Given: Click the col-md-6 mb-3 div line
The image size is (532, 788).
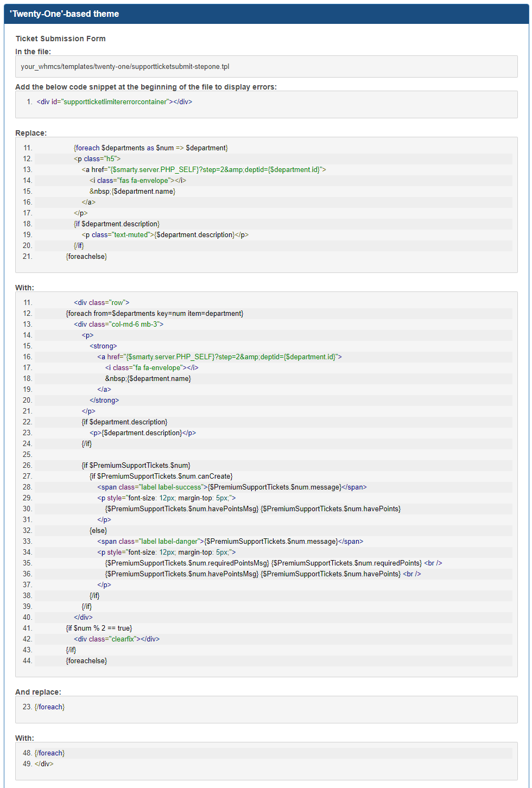Looking at the screenshot, I should click(118, 325).
